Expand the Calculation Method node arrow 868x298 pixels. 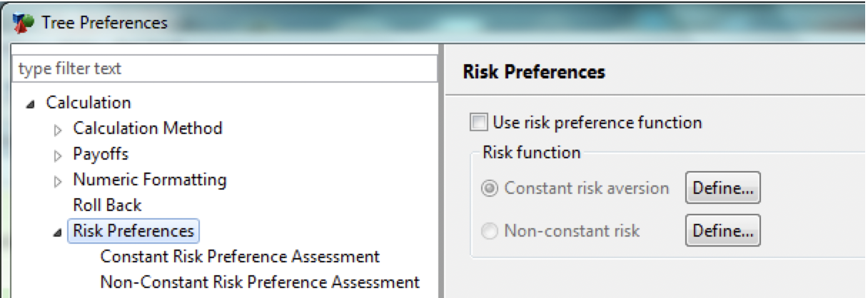59,129
